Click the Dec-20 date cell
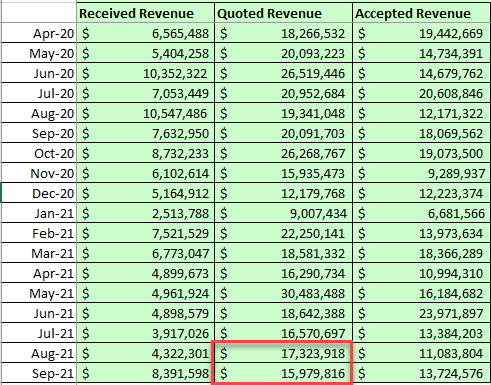The image size is (491, 385). 39,193
